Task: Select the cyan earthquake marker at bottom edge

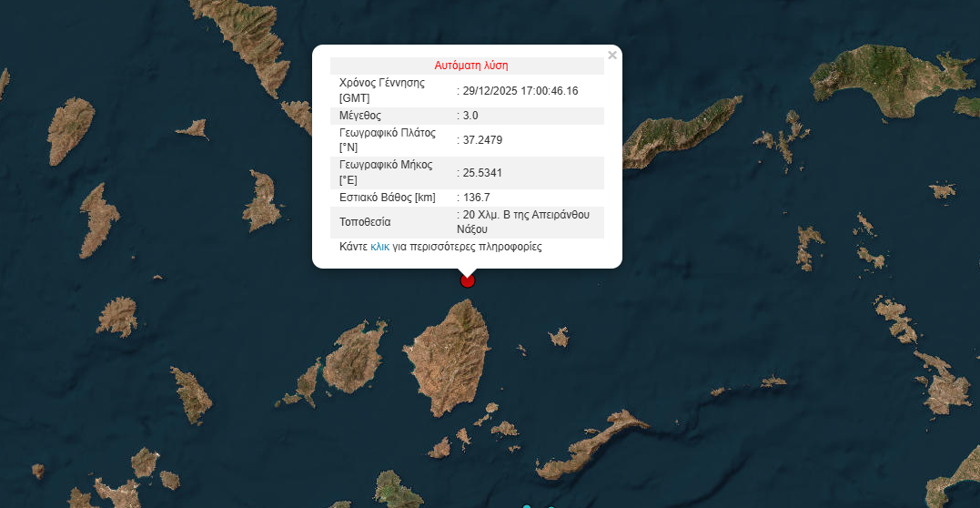Action: pyautogui.click(x=526, y=505)
